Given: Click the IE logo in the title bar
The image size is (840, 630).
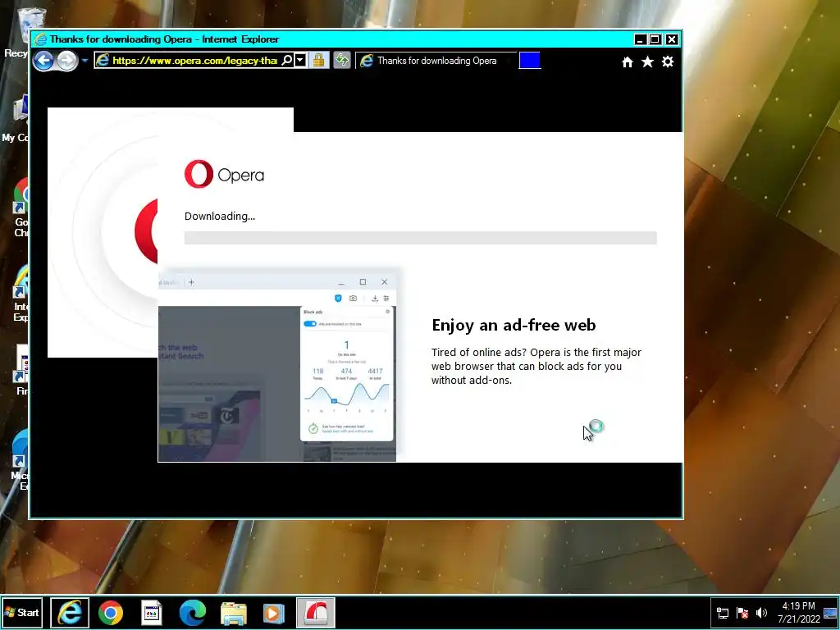Looking at the screenshot, I should (40, 39).
